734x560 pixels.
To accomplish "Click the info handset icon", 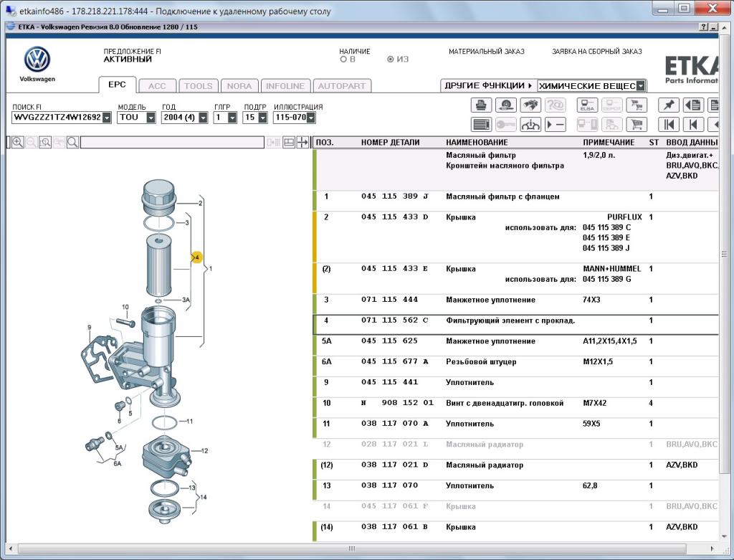I will click(530, 125).
